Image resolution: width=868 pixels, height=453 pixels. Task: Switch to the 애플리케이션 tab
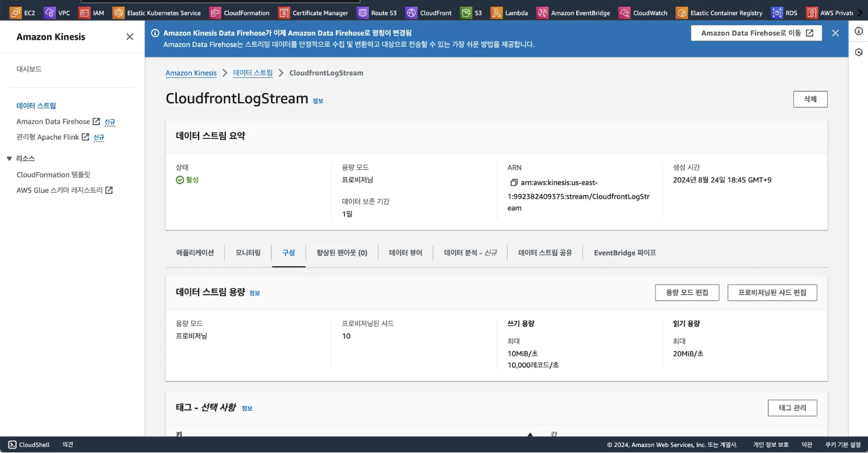(x=195, y=253)
